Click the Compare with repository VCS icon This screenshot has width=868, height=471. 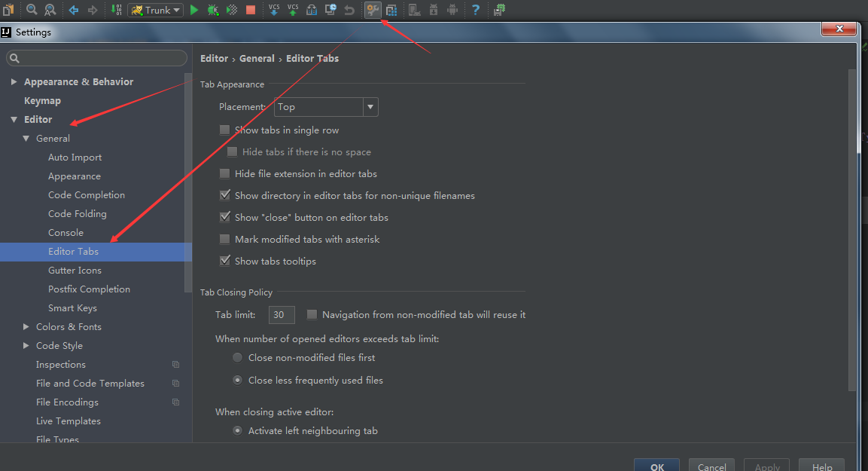coord(312,9)
